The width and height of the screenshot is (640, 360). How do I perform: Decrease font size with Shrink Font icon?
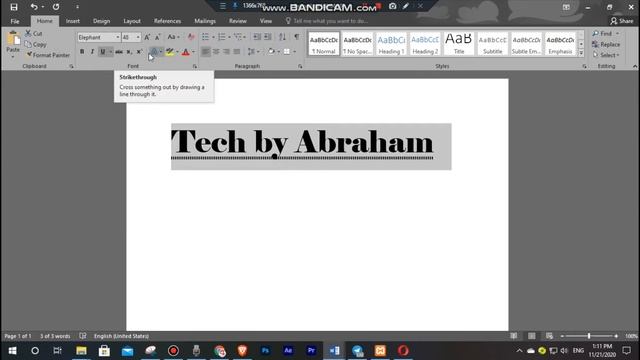tap(158, 37)
